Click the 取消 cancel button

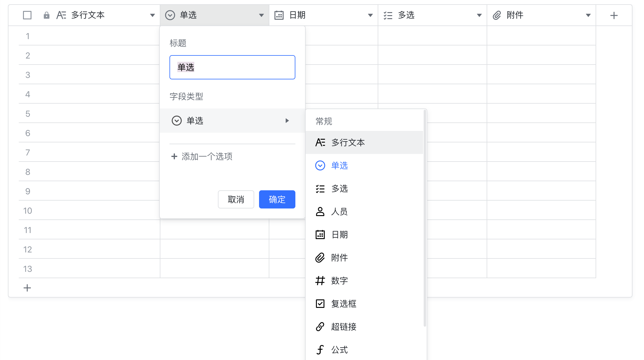(x=236, y=199)
